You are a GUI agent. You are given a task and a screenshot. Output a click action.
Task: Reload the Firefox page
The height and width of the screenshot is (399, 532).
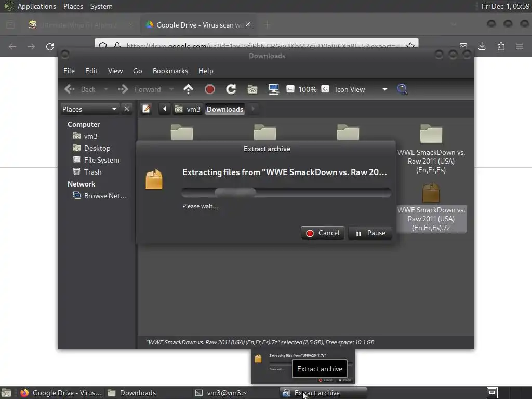coord(50,46)
